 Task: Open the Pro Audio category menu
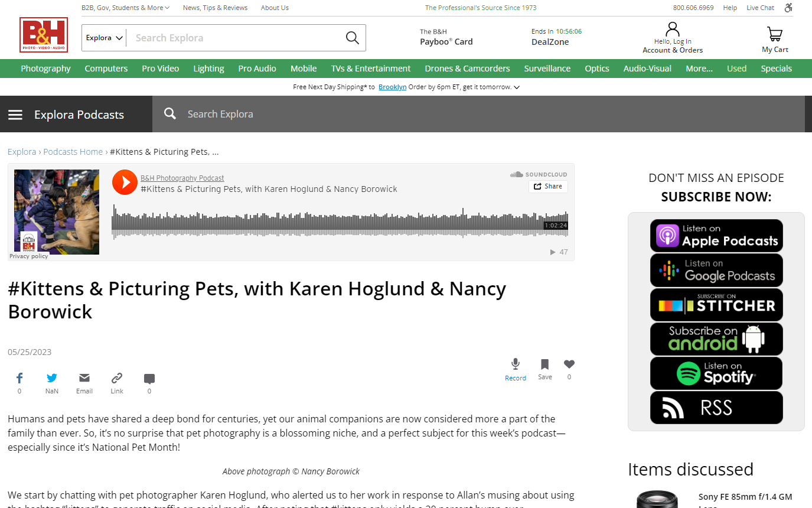pyautogui.click(x=257, y=69)
